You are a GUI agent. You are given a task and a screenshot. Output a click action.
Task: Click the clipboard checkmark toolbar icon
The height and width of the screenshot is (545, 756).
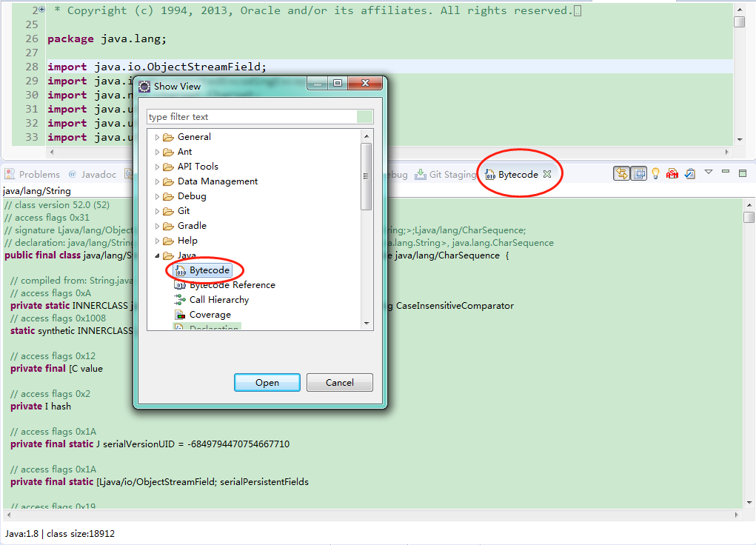[689, 173]
